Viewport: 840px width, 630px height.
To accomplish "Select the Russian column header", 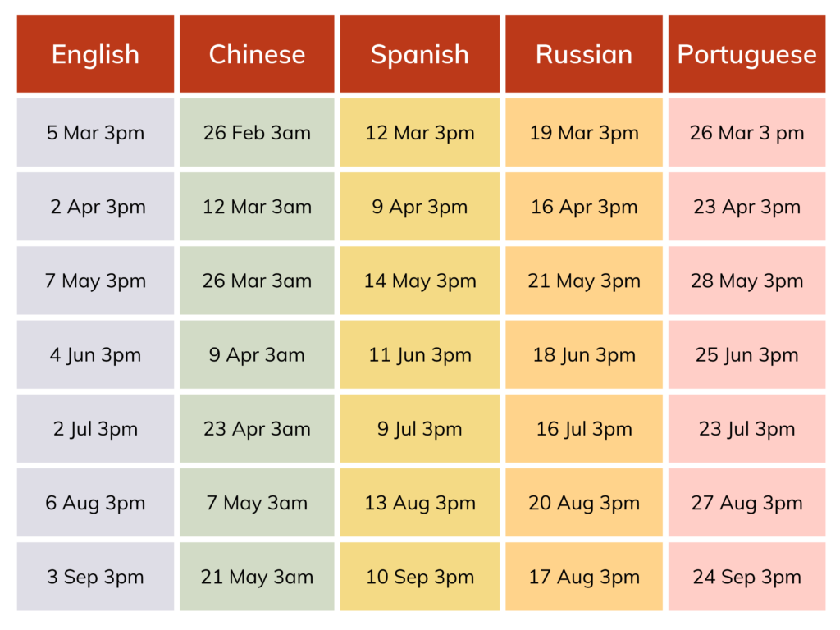I will (584, 54).
